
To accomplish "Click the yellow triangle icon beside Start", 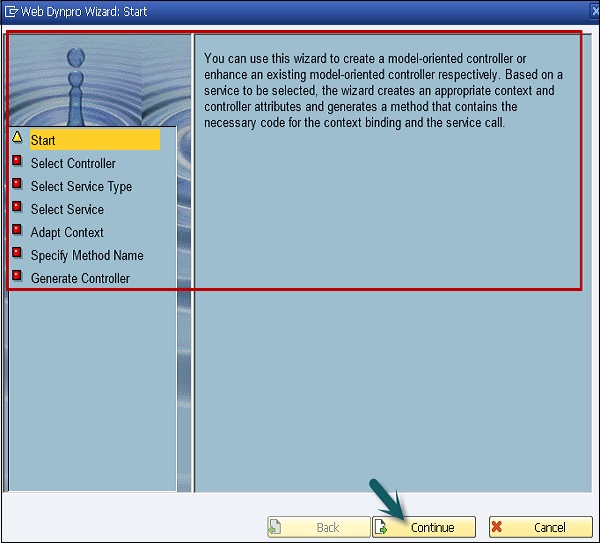I will tap(17, 138).
